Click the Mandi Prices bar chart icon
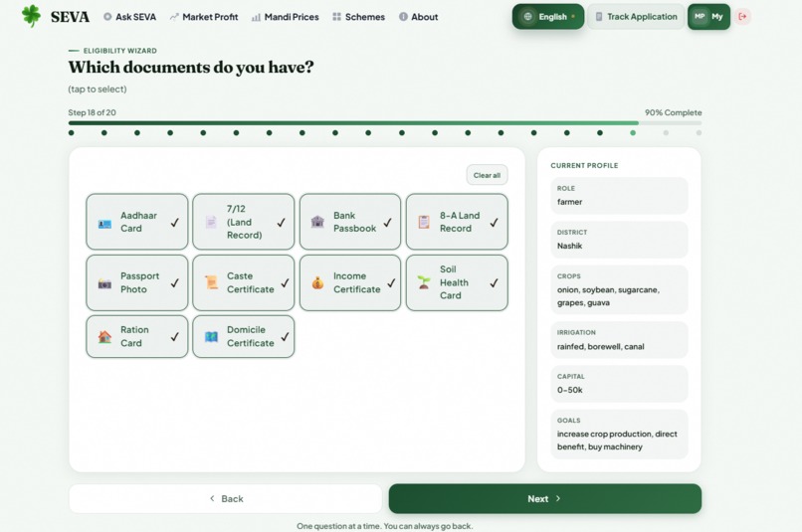The height and width of the screenshot is (532, 802). point(256,17)
